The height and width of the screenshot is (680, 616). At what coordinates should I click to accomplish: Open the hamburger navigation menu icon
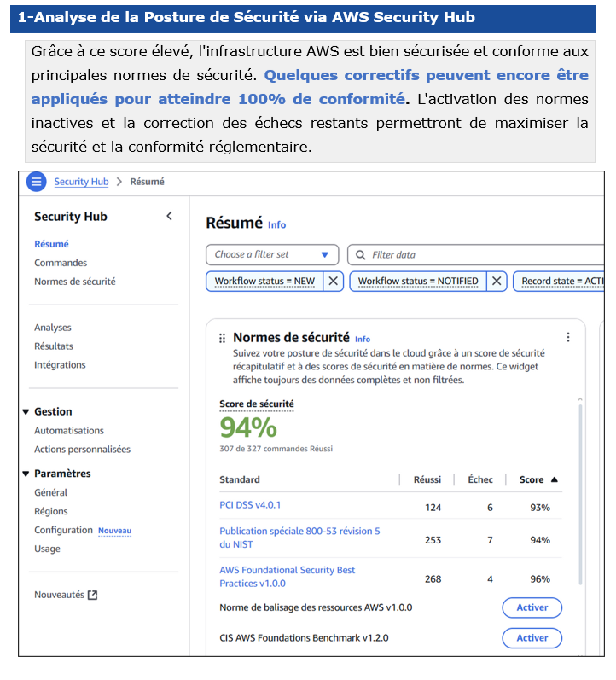(x=37, y=181)
